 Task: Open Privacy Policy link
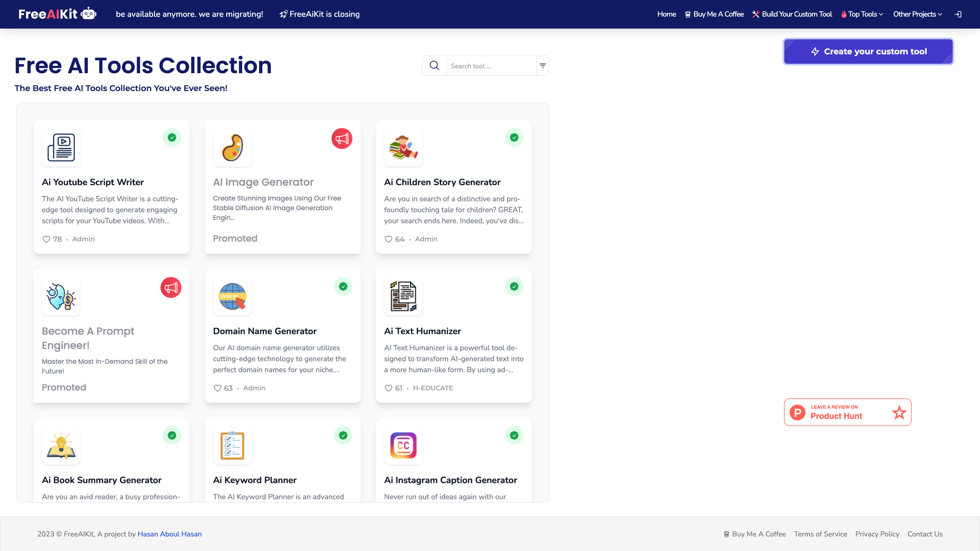877,534
